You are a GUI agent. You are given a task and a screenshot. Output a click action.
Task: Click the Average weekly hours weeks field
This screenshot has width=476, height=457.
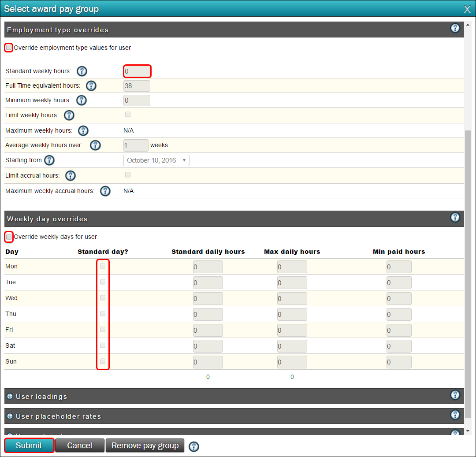136,145
